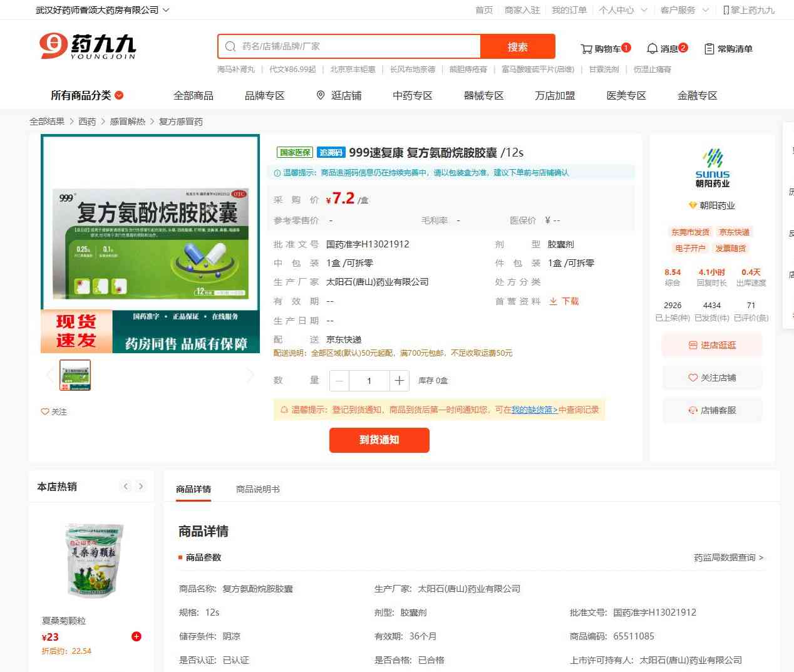Screen dimensions: 794x672
Task: Switch to the 商品说明书 tab
Action: click(257, 489)
